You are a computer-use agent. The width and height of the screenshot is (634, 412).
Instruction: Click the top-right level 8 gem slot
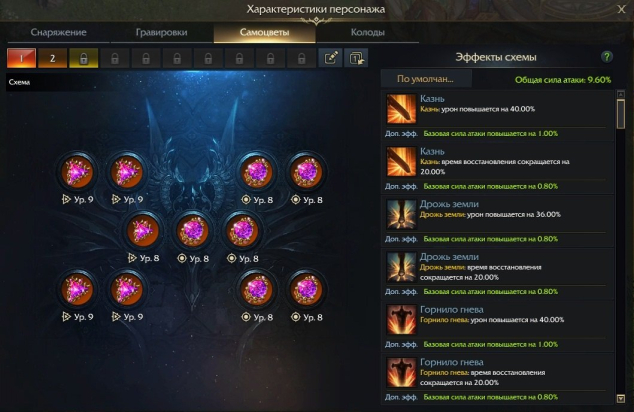tap(306, 173)
